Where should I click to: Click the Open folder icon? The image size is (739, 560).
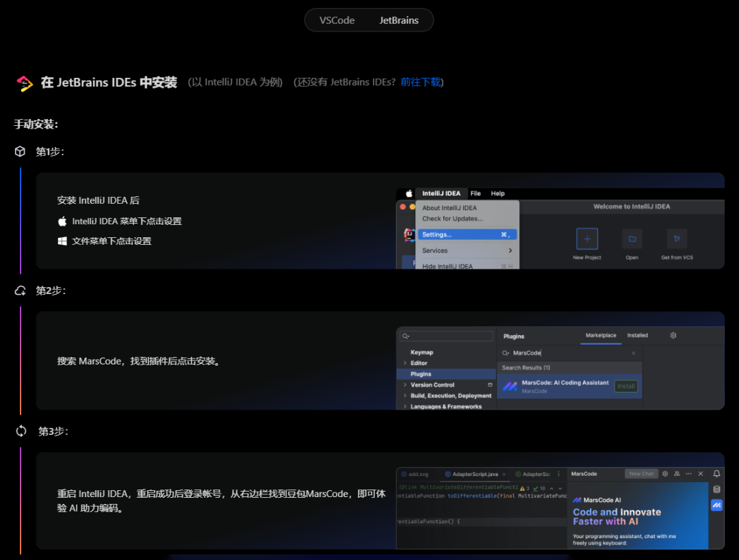pos(632,239)
